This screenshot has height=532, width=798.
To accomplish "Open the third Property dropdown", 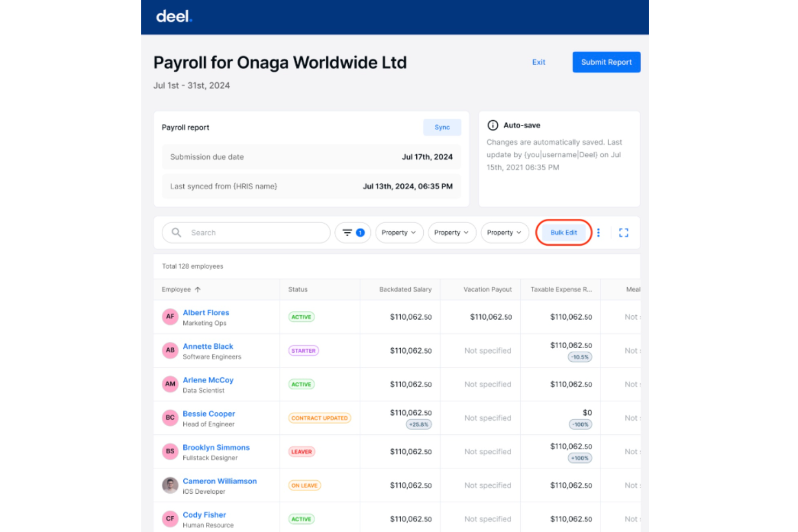I will [505, 233].
